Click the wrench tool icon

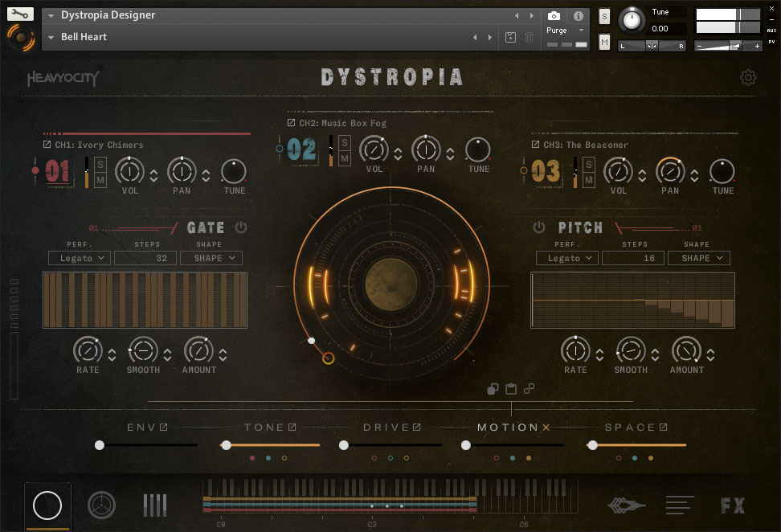[20, 14]
